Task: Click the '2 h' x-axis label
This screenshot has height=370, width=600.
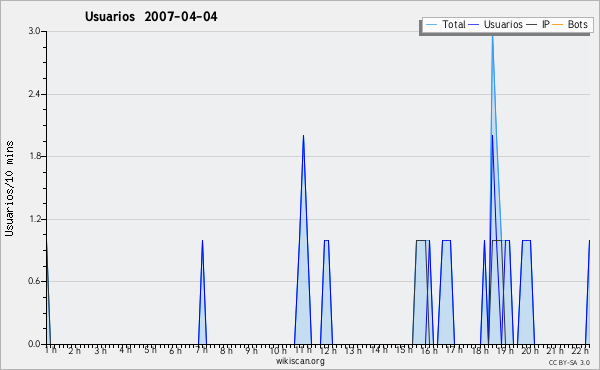Action: tap(75, 350)
